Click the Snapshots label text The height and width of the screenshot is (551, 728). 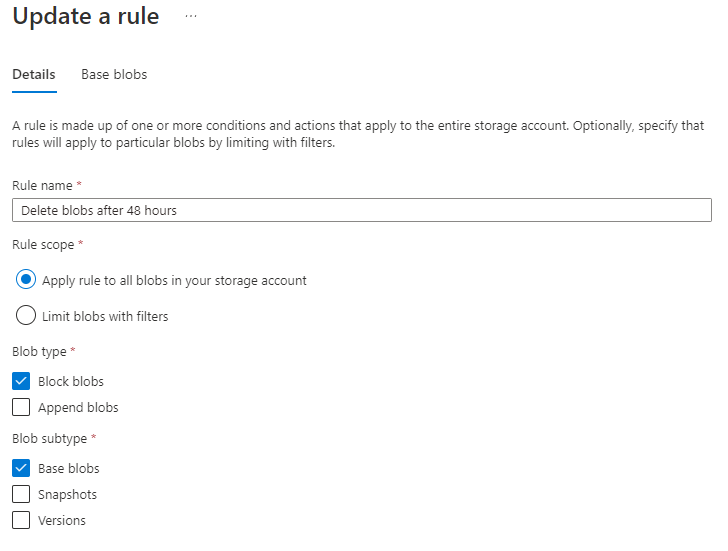(x=67, y=495)
